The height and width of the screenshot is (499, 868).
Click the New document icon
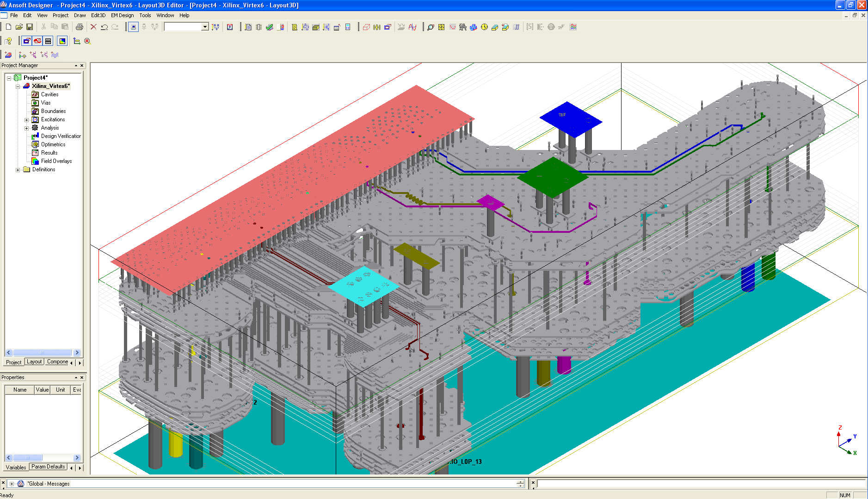pyautogui.click(x=8, y=27)
